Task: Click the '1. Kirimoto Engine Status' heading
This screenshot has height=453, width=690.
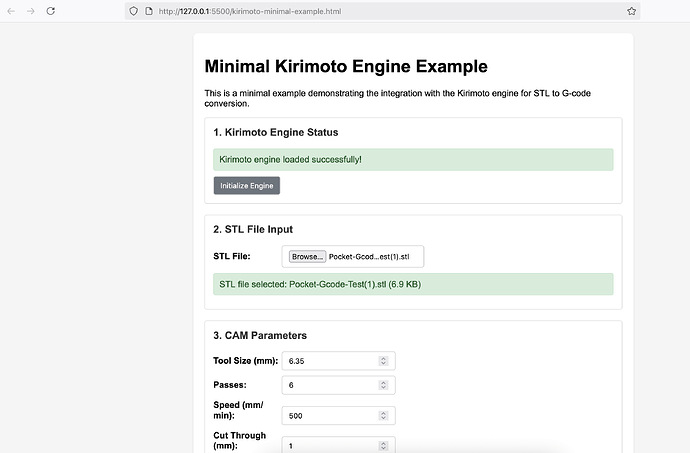Action: (276, 133)
